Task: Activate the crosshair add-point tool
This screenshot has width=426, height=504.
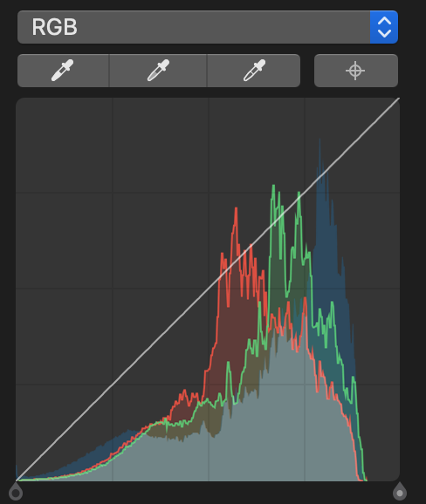Action: click(x=356, y=71)
